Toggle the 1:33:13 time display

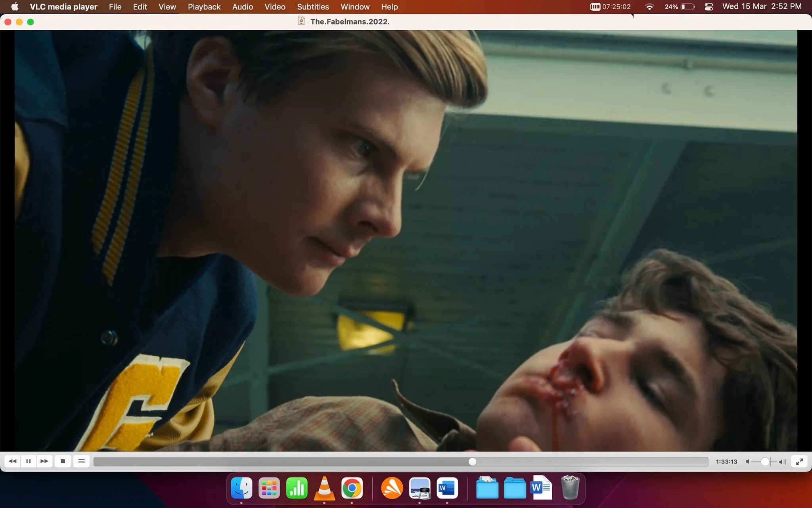tap(726, 462)
